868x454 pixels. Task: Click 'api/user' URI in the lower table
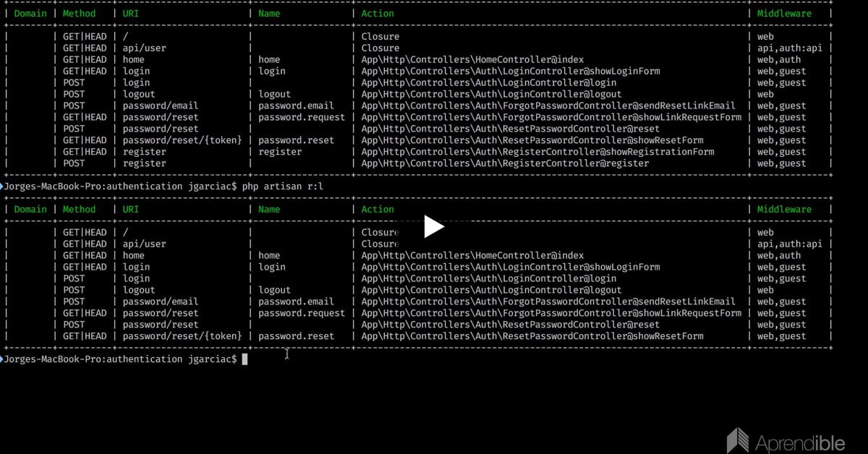coord(144,244)
